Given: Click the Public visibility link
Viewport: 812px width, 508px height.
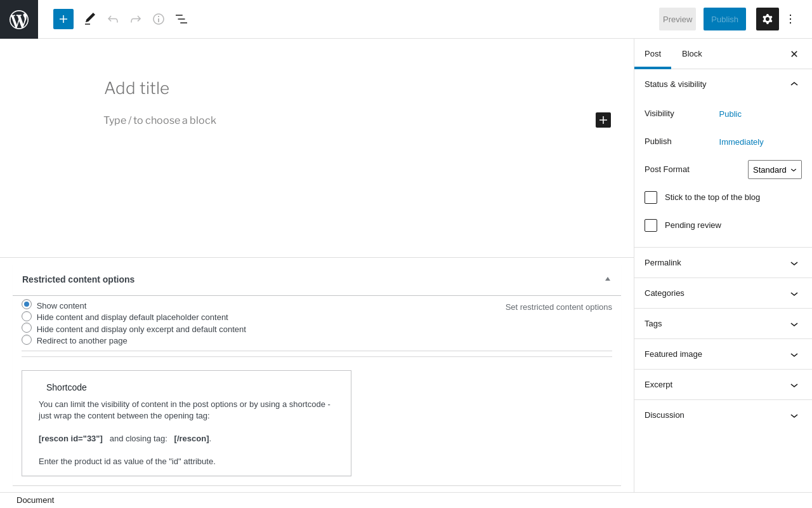Looking at the screenshot, I should (x=730, y=114).
